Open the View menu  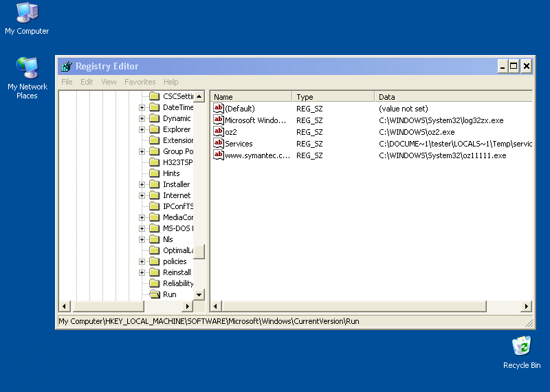[x=109, y=82]
